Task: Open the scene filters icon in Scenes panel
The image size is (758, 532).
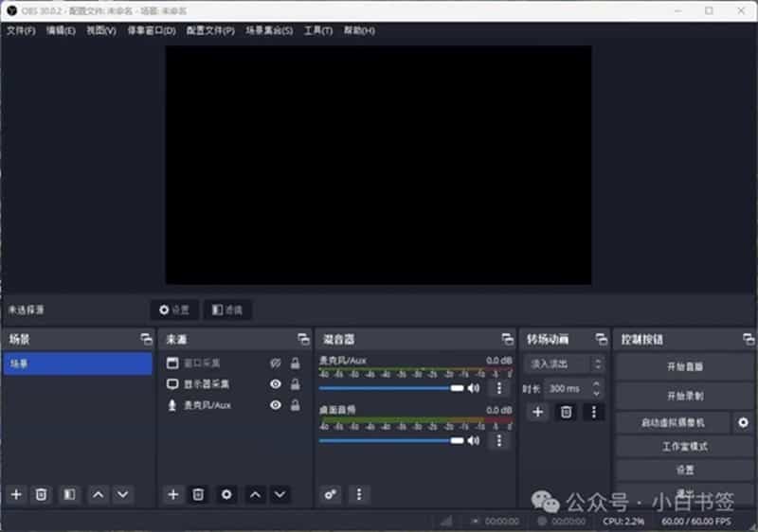Action: (x=68, y=494)
